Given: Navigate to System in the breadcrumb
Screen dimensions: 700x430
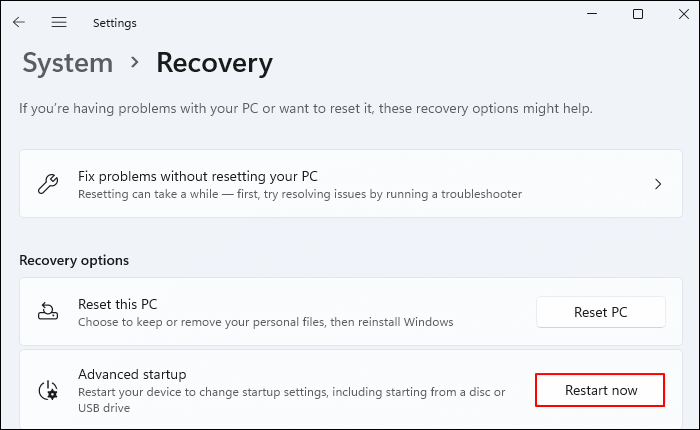Looking at the screenshot, I should pyautogui.click(x=67, y=63).
